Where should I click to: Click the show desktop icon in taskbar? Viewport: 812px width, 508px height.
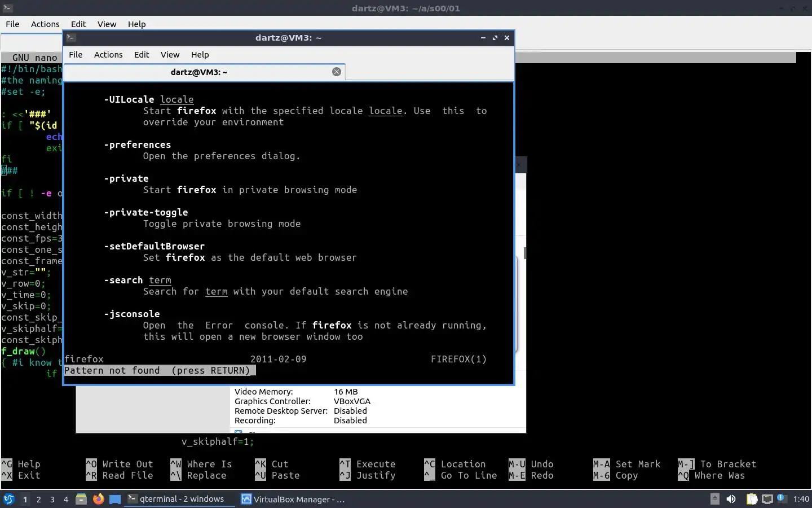pos(115,499)
